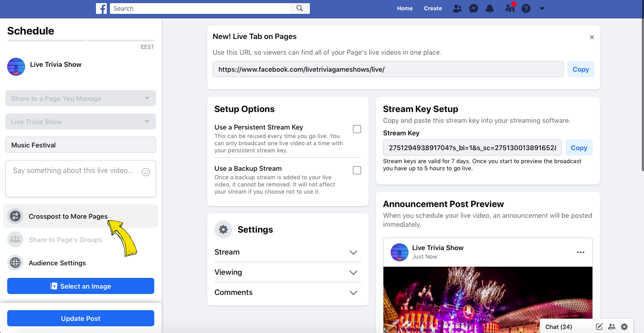Viewport: 644px width, 333px height.
Task: Click the live video description text box
Action: (x=81, y=178)
